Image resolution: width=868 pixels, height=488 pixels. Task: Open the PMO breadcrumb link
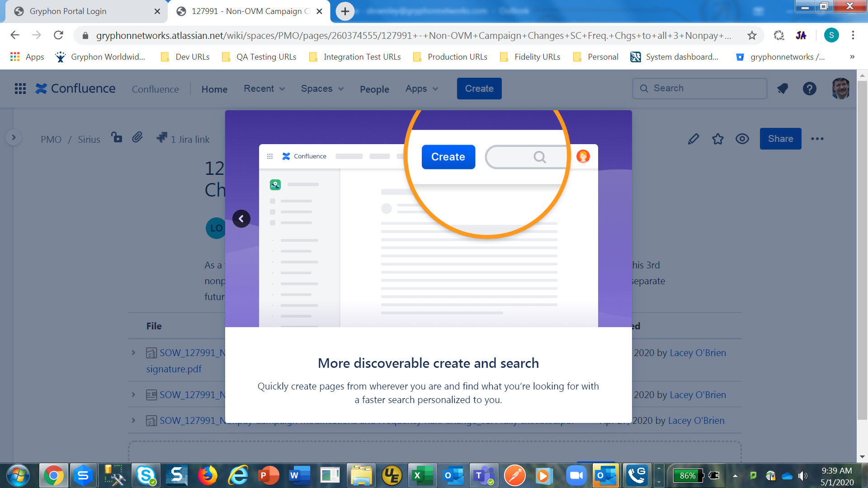[51, 139]
